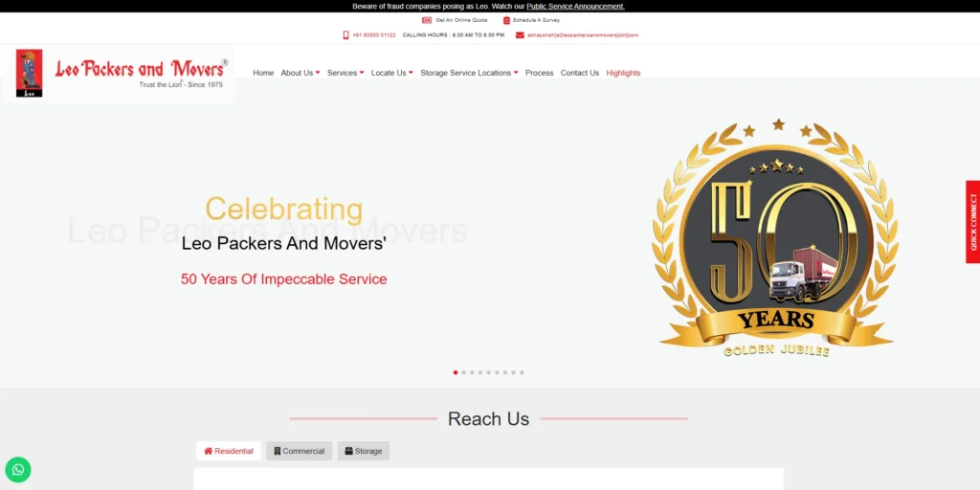The image size is (980, 490).
Task: Click the 50 Years Golden Jubilee emblem
Action: click(775, 239)
